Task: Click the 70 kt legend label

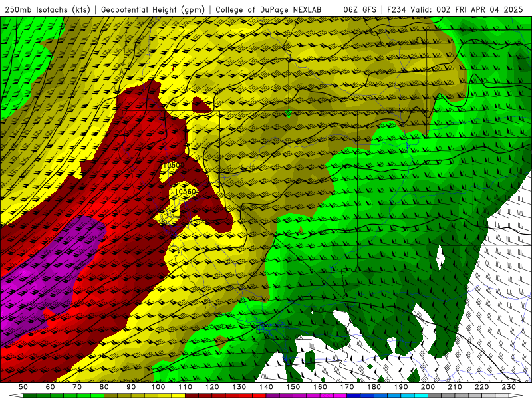Action: [77, 387]
